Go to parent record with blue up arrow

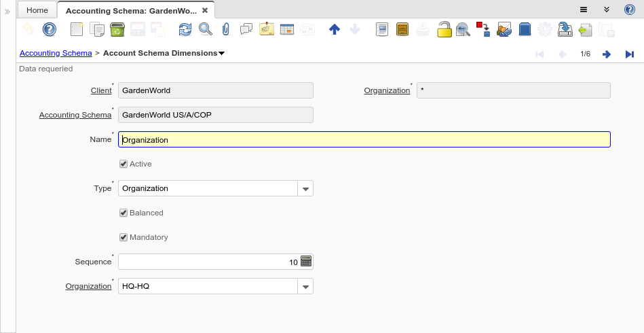click(x=334, y=29)
